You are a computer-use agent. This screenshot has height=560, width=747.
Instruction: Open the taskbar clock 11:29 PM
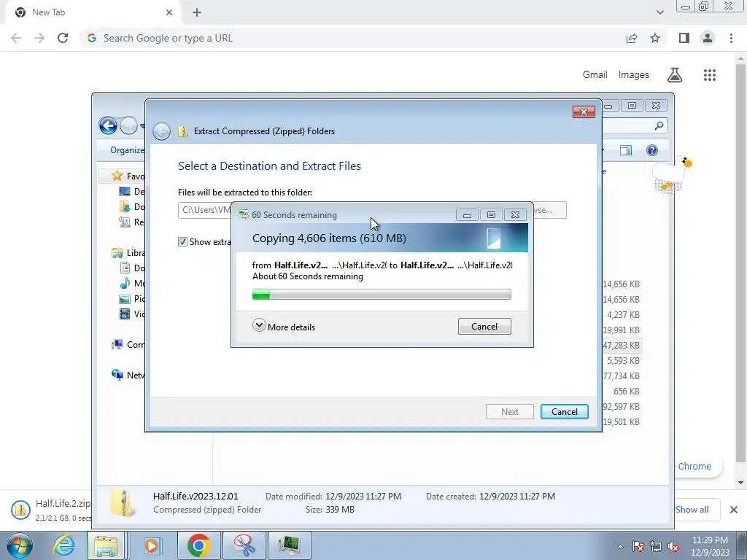[710, 546]
